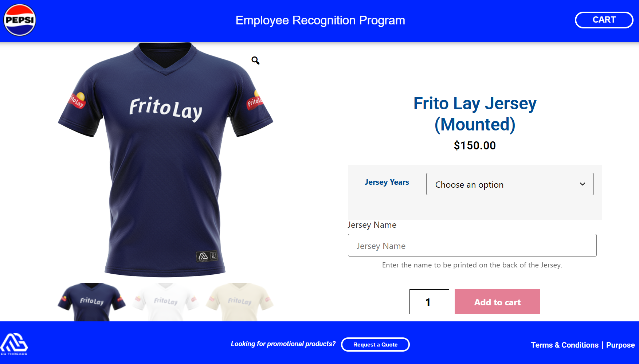
Task: Select the white jersey thumbnail
Action: (166, 302)
